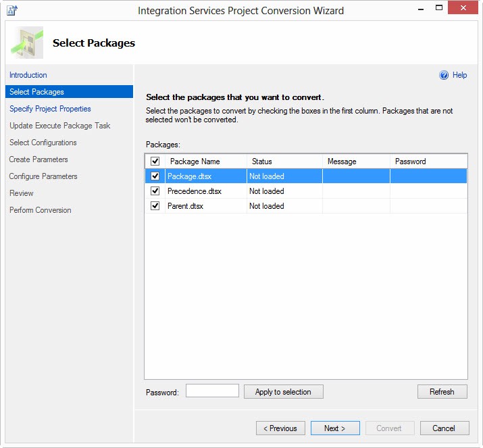Image resolution: width=483 pixels, height=448 pixels.
Task: Click the Message column header
Action: [x=357, y=161]
